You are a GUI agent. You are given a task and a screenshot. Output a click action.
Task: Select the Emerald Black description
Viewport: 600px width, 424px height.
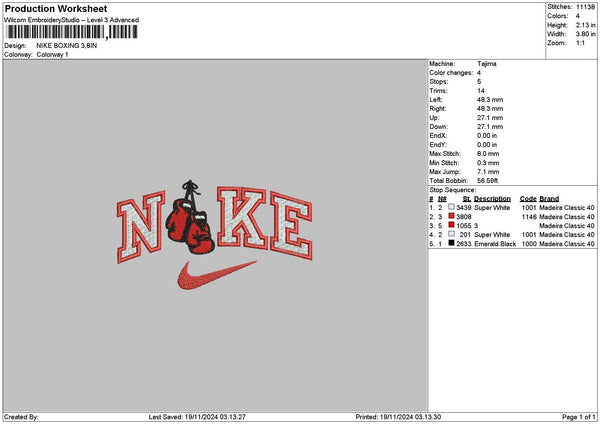pyautogui.click(x=495, y=244)
